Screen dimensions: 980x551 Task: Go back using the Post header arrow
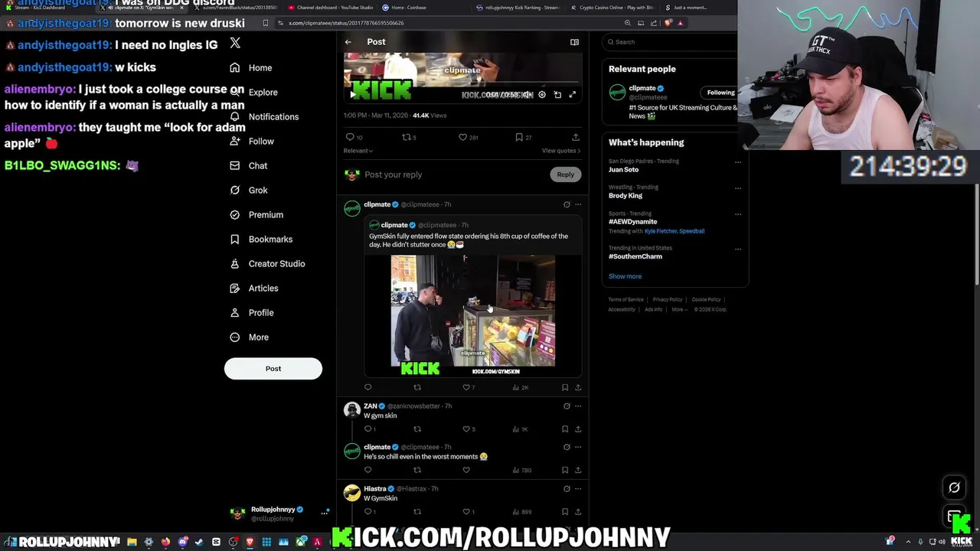coord(348,42)
